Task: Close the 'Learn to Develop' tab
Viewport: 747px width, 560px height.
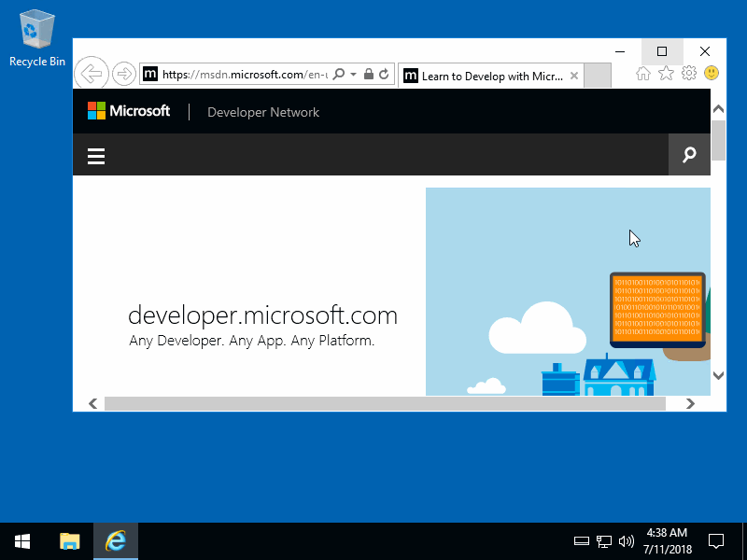Action: (x=574, y=76)
